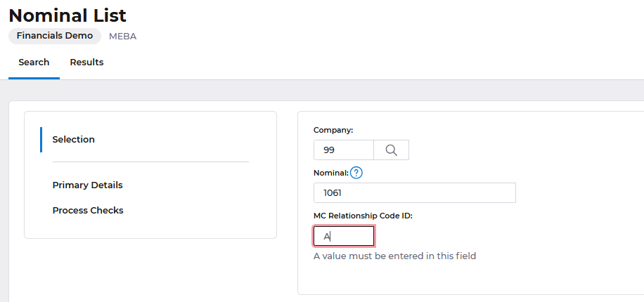The image size is (644, 302).
Task: Click the "Company:" field label
Action: click(x=333, y=130)
